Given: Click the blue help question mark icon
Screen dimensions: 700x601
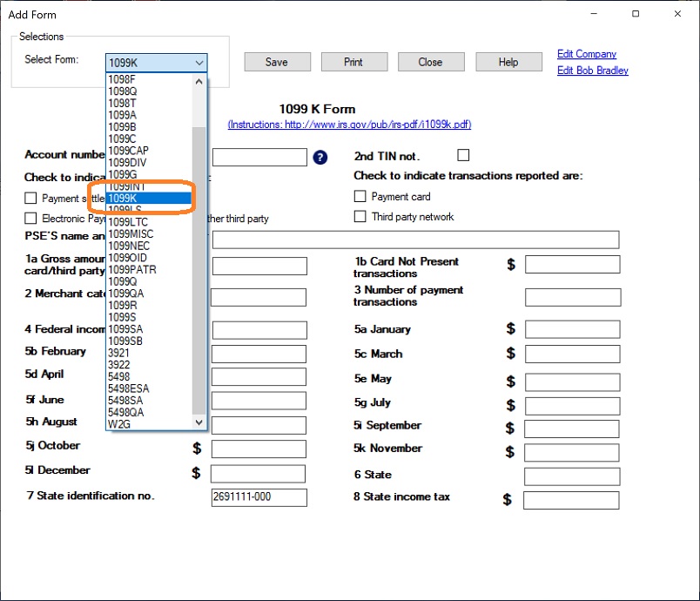Looking at the screenshot, I should (320, 158).
